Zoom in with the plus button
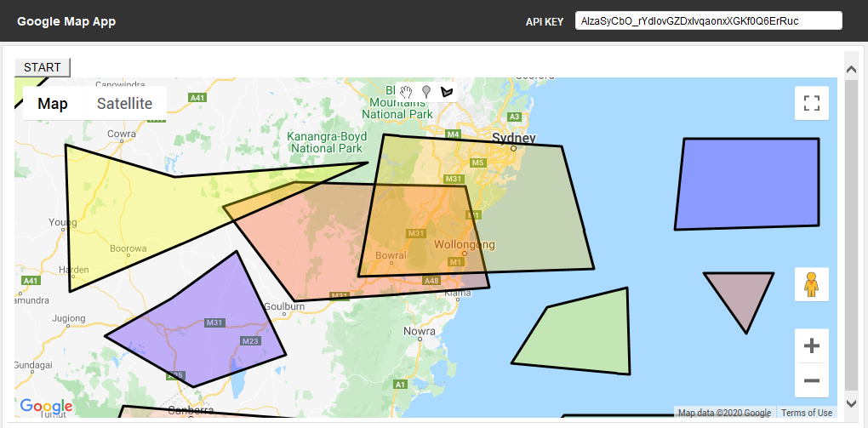The image size is (868, 428). click(x=811, y=346)
